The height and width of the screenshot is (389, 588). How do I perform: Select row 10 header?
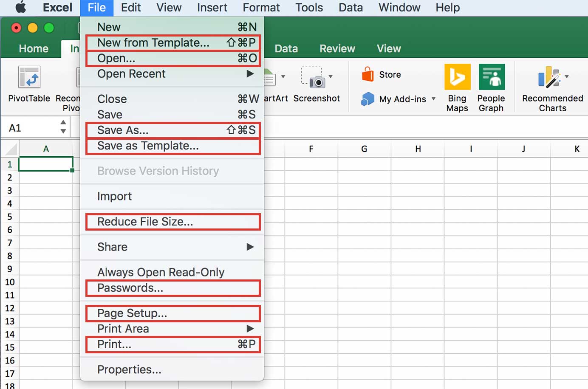click(10, 282)
